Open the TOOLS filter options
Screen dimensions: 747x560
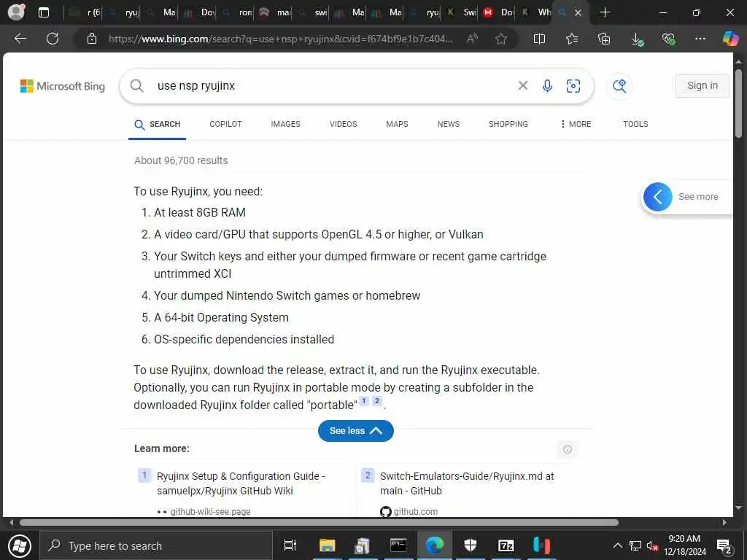[635, 124]
